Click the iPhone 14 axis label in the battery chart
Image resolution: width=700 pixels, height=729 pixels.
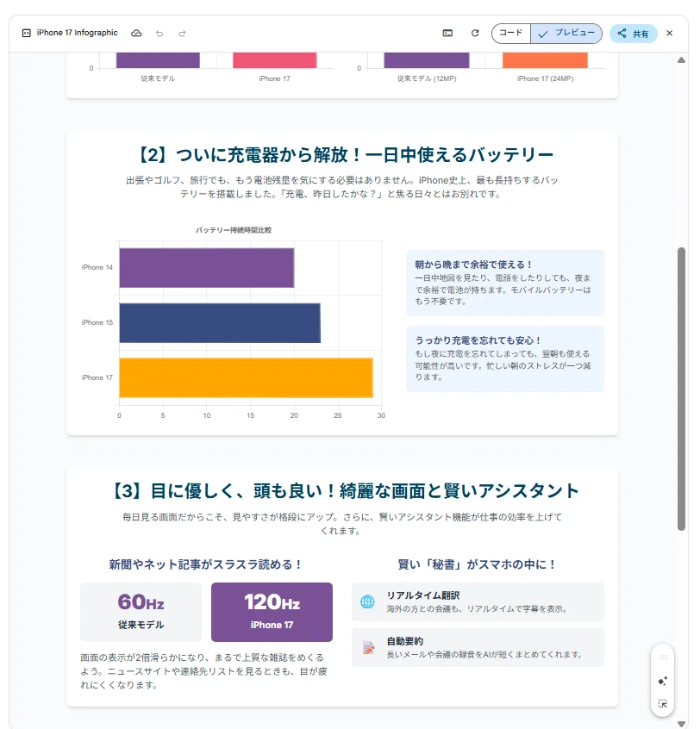point(97,267)
